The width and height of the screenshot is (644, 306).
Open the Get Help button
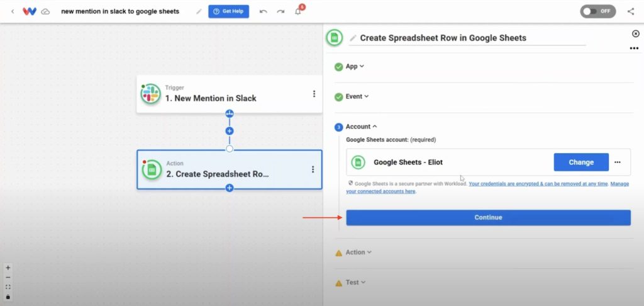[228, 11]
